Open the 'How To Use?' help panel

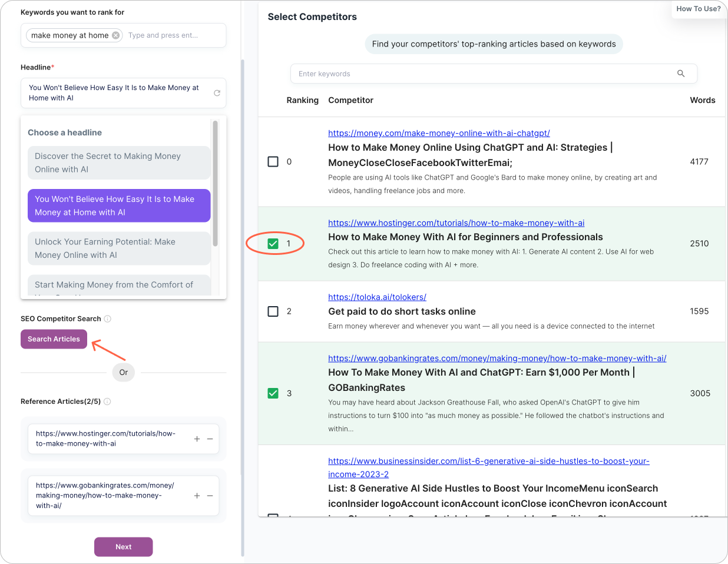click(699, 8)
